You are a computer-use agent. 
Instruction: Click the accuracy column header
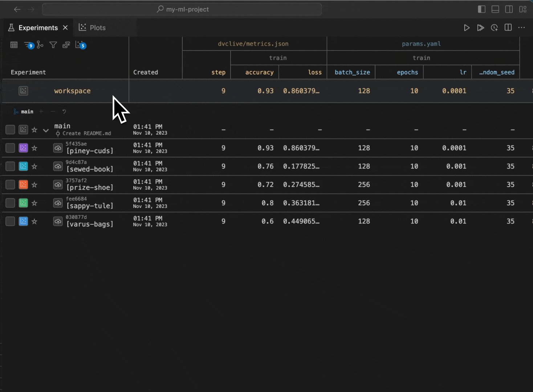259,72
